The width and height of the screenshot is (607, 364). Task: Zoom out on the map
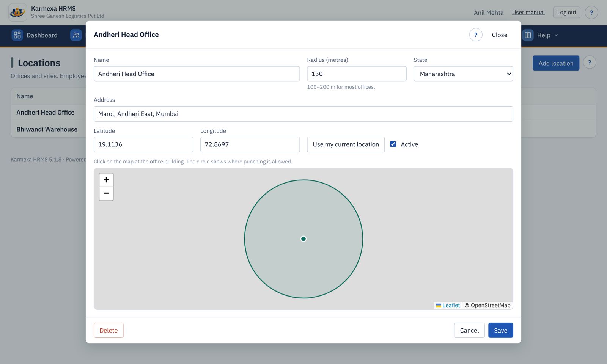(106, 193)
